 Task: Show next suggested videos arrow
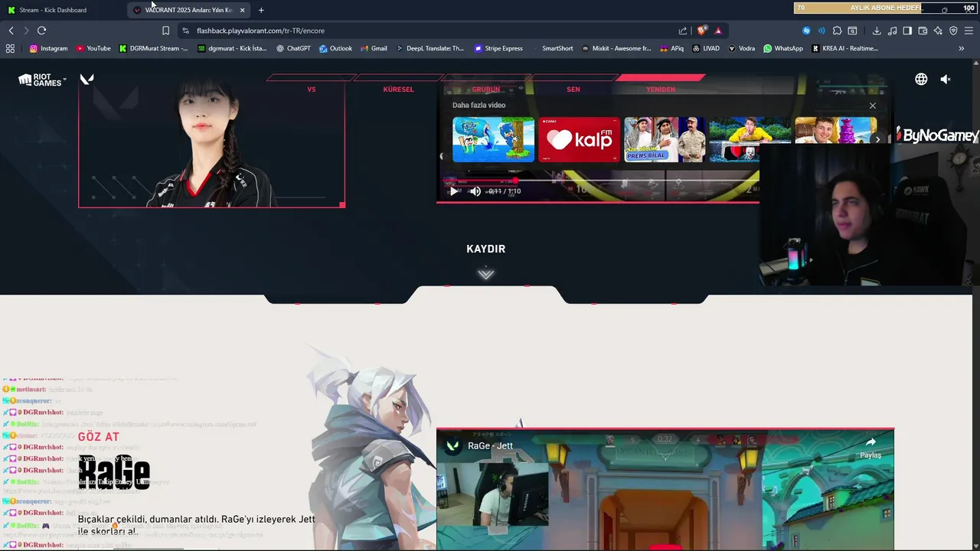coord(877,140)
